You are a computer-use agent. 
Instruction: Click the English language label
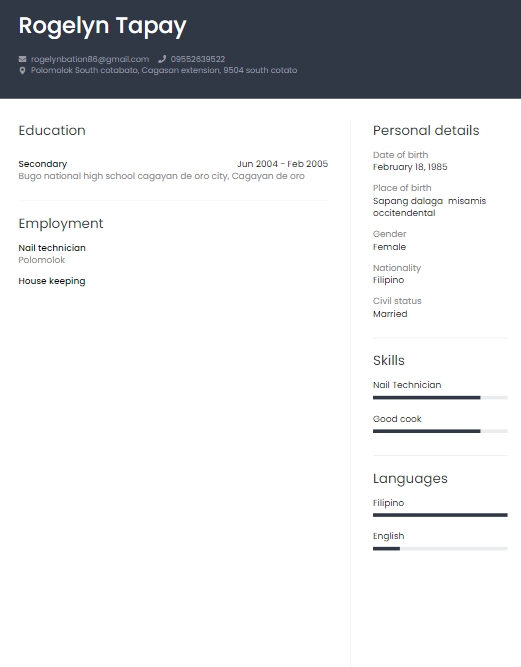tap(389, 536)
